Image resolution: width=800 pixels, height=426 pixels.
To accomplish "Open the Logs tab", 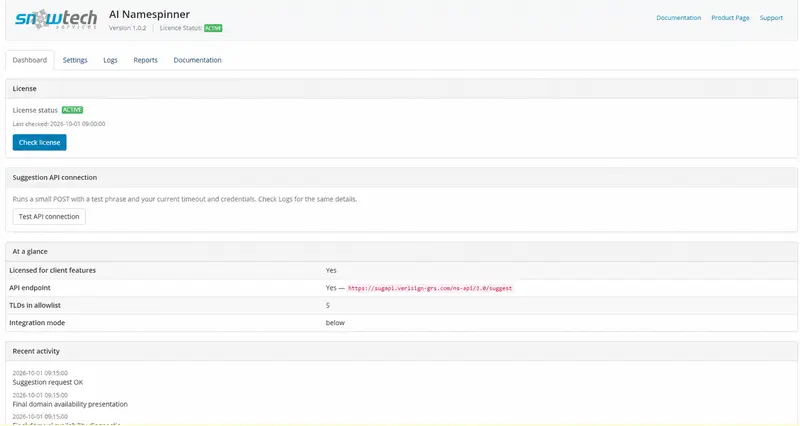I will coord(110,60).
